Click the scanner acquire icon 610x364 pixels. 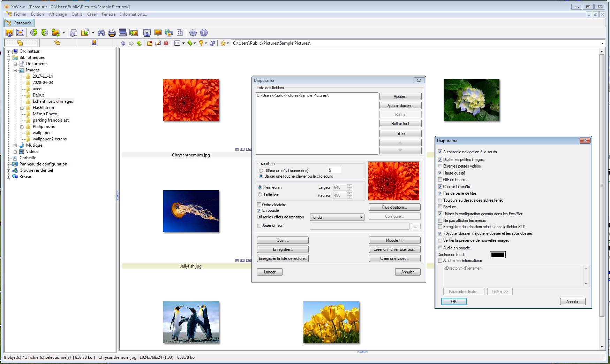click(x=122, y=33)
